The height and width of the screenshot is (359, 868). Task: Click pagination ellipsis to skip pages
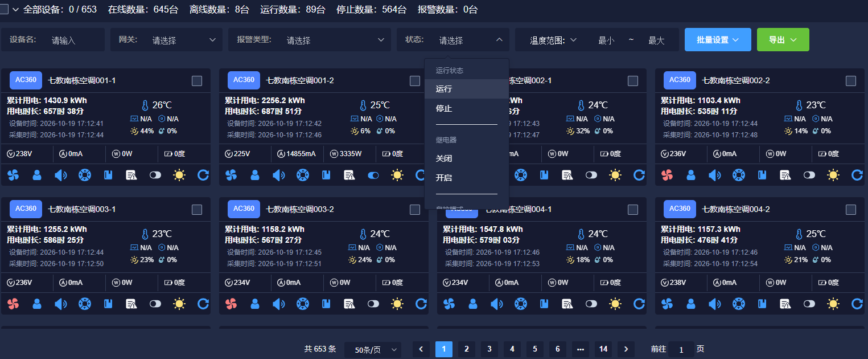tap(581, 349)
